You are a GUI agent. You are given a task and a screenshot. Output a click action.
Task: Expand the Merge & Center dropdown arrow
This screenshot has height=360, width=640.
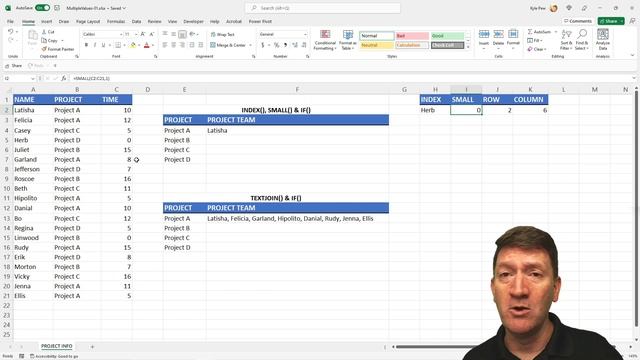pyautogui.click(x=250, y=45)
